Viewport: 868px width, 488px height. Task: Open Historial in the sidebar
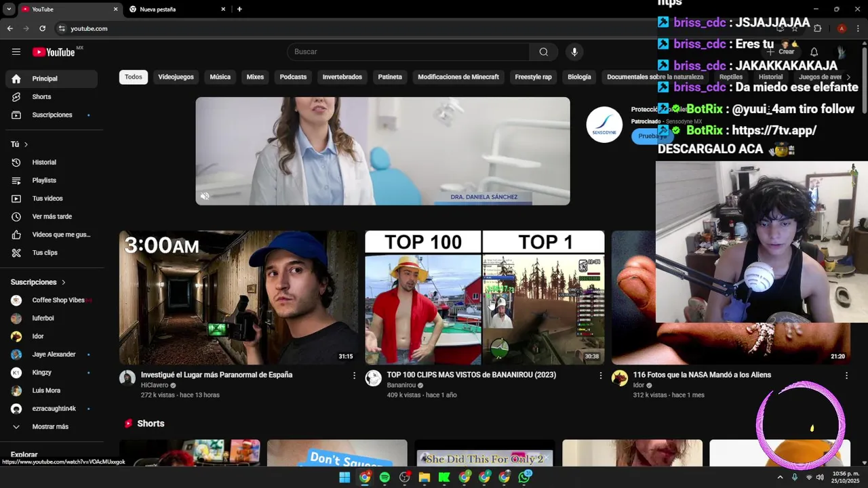click(x=52, y=163)
